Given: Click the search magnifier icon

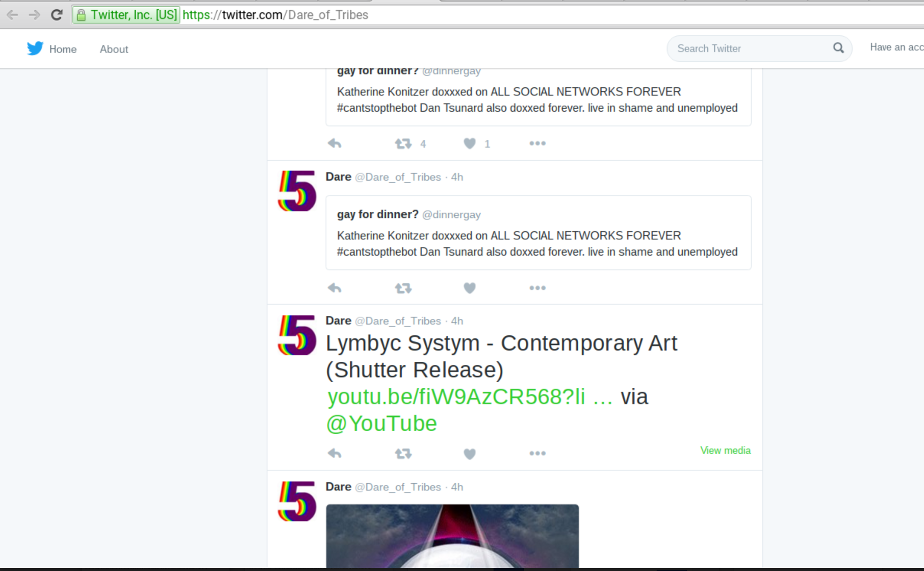Looking at the screenshot, I should [x=838, y=48].
